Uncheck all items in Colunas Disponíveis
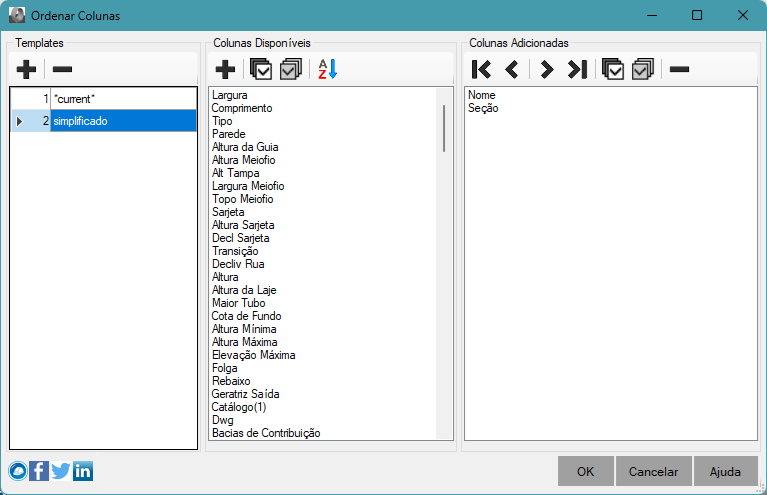The height and width of the screenshot is (495, 767). tap(291, 69)
